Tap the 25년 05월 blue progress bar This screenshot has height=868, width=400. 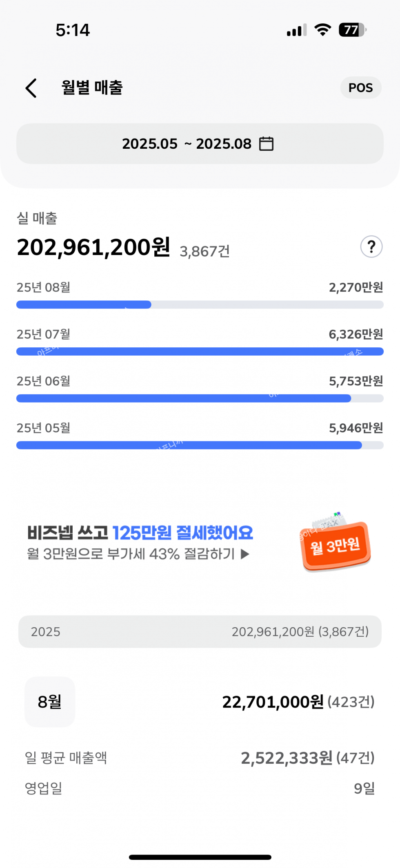[189, 445]
